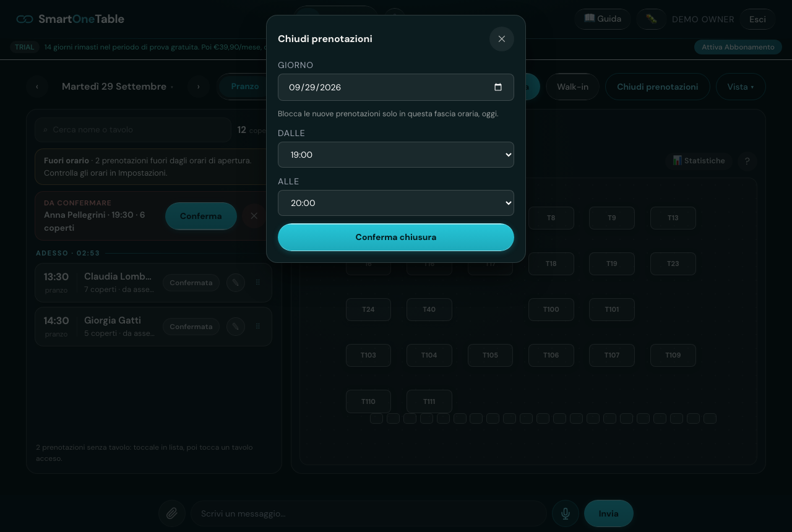This screenshot has width=792, height=532.
Task: Select table T100 on the floor plan
Action: [x=551, y=309]
